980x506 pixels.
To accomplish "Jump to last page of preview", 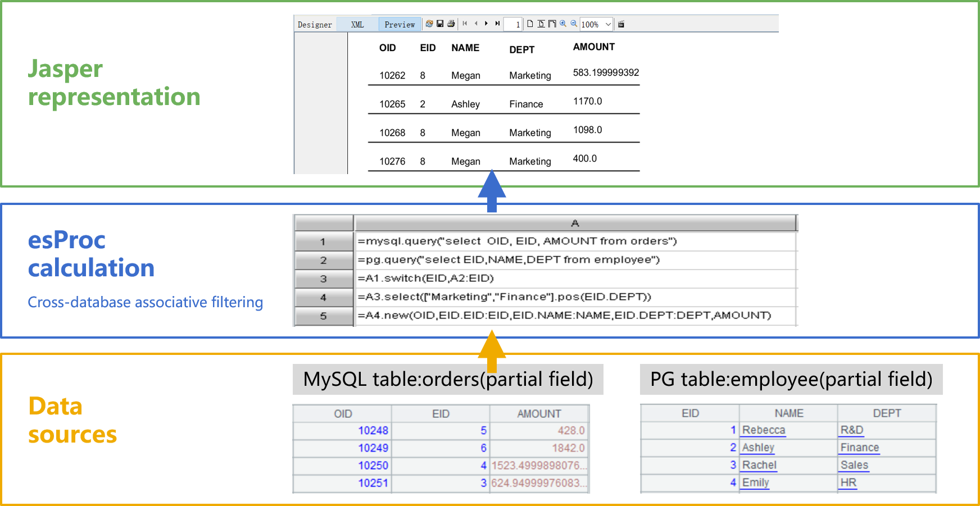I will 497,24.
